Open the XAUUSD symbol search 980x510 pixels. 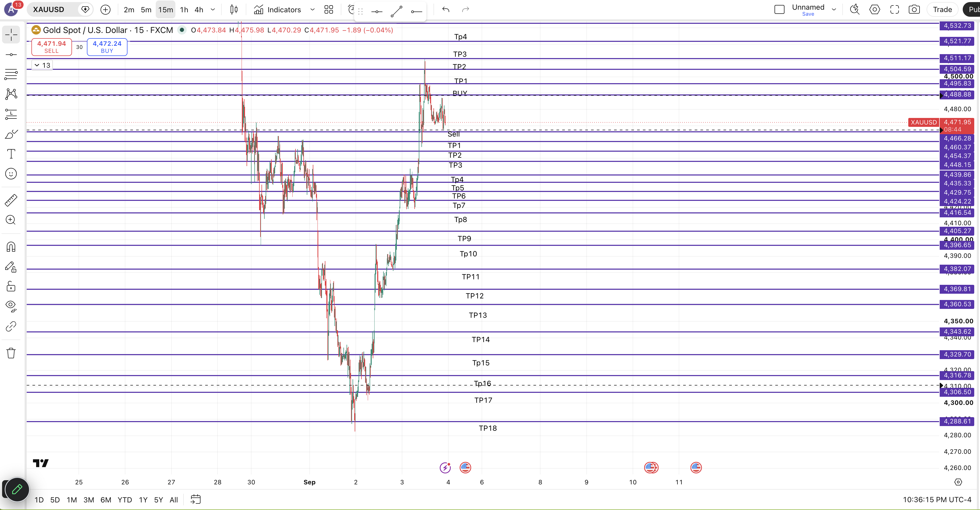coord(48,9)
